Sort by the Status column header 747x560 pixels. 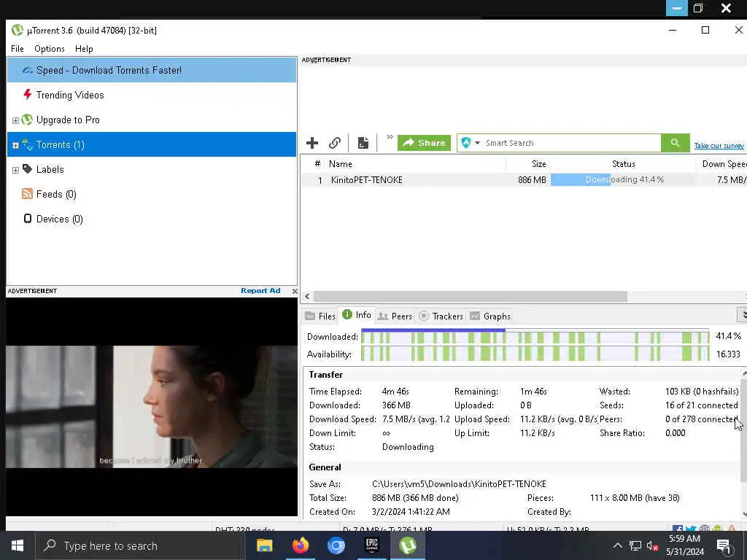point(623,164)
